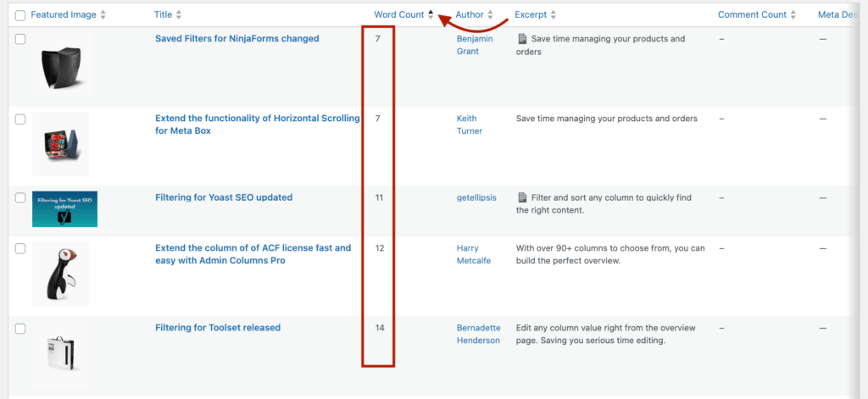This screenshot has height=399, width=868.
Task: Click the Word Count column header
Action: coord(399,15)
